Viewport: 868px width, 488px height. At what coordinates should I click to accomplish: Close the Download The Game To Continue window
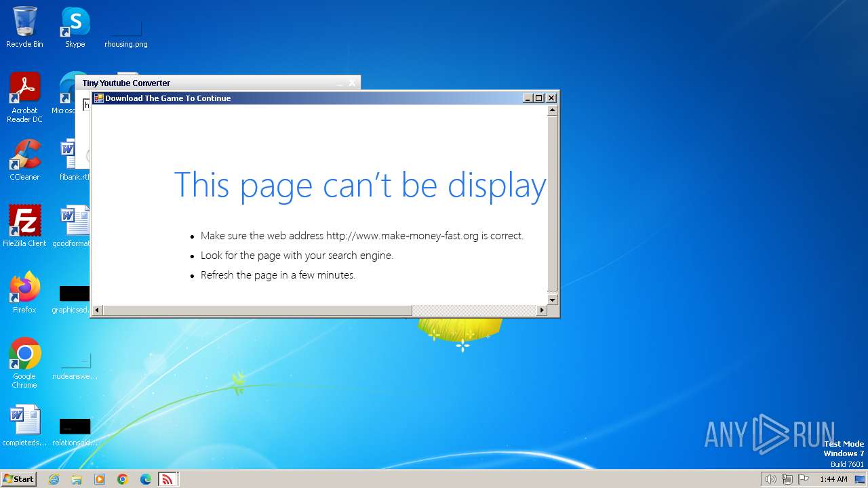coord(551,98)
